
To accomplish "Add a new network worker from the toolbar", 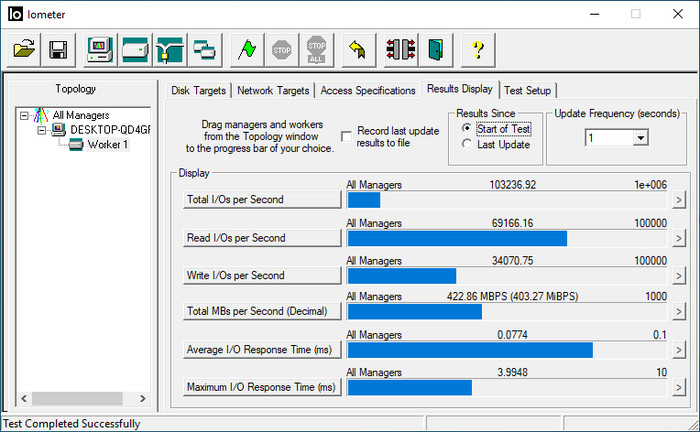I will click(x=170, y=48).
